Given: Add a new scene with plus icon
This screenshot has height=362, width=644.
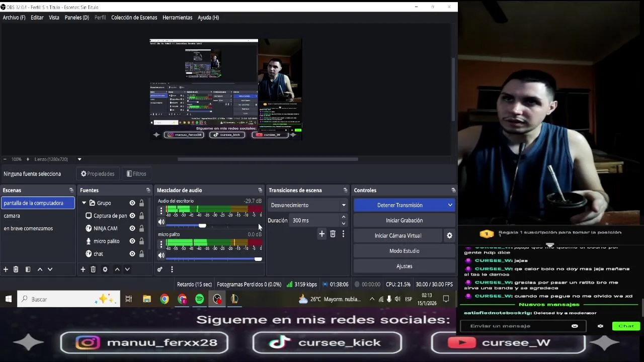Looking at the screenshot, I should pyautogui.click(x=6, y=269).
